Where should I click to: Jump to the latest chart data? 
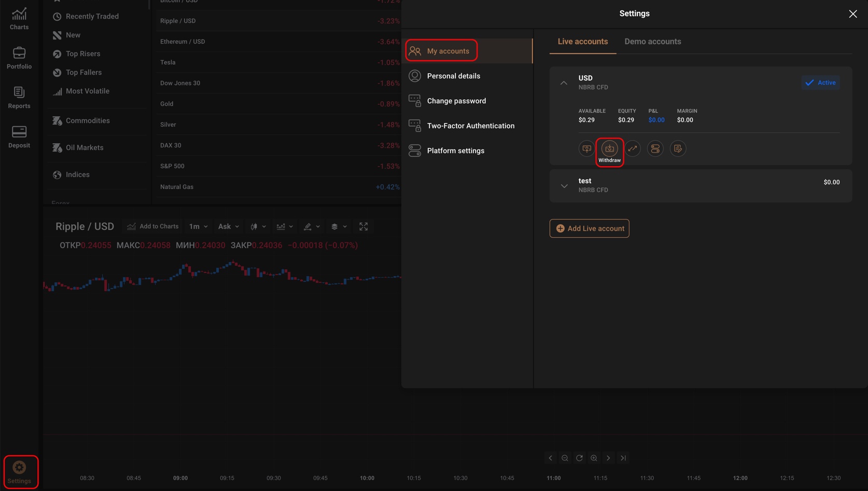[623, 458]
